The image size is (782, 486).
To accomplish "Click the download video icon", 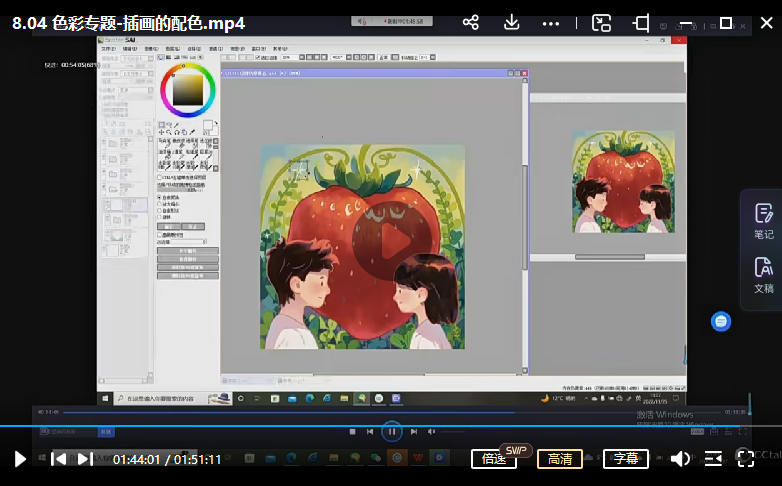I will point(511,23).
